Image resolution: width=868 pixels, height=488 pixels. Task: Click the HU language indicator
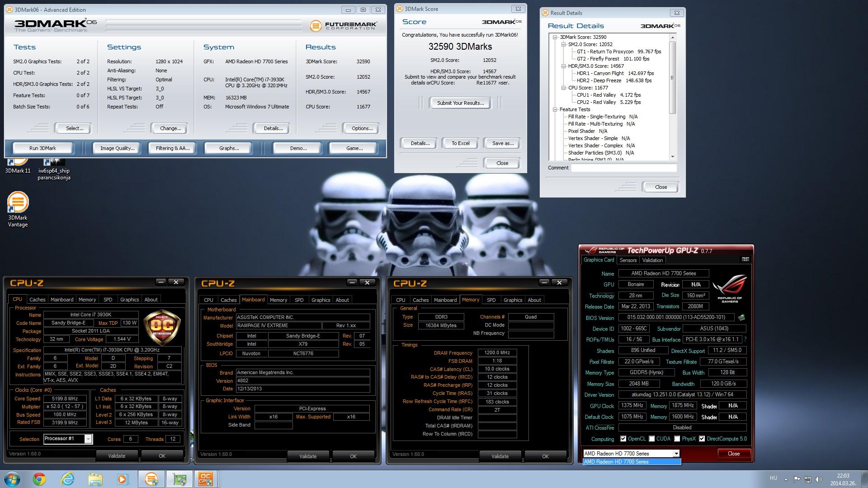pos(773,478)
